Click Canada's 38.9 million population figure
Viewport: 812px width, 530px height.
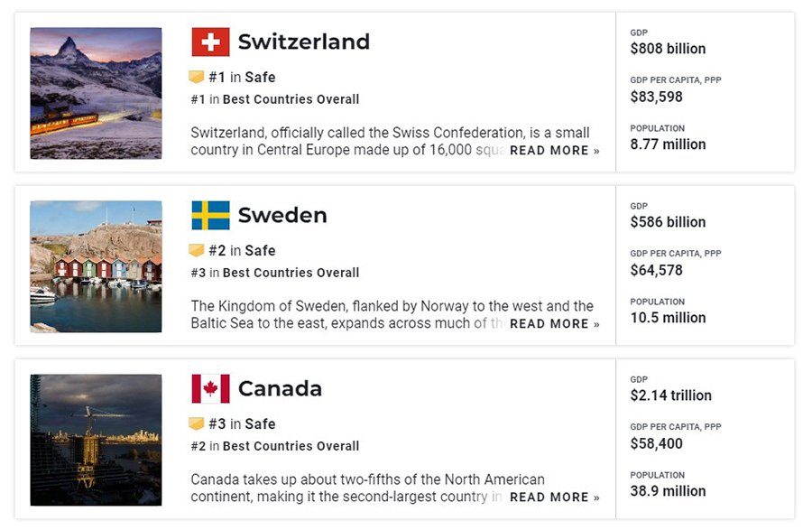point(668,491)
